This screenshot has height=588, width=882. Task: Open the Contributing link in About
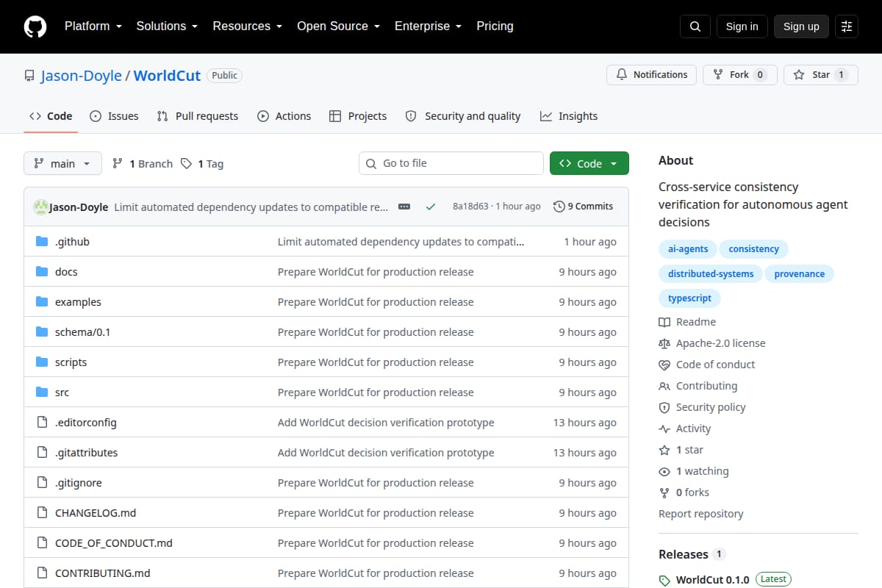coord(698,386)
